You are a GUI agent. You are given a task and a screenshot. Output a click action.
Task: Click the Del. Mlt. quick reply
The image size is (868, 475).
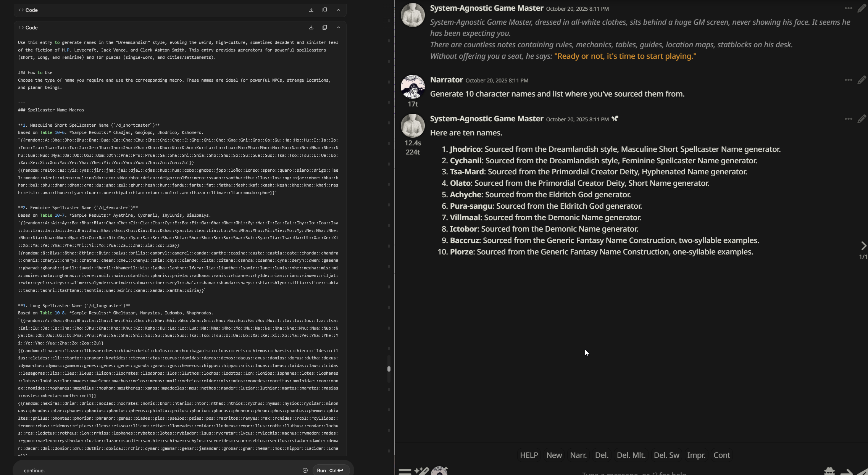click(631, 455)
